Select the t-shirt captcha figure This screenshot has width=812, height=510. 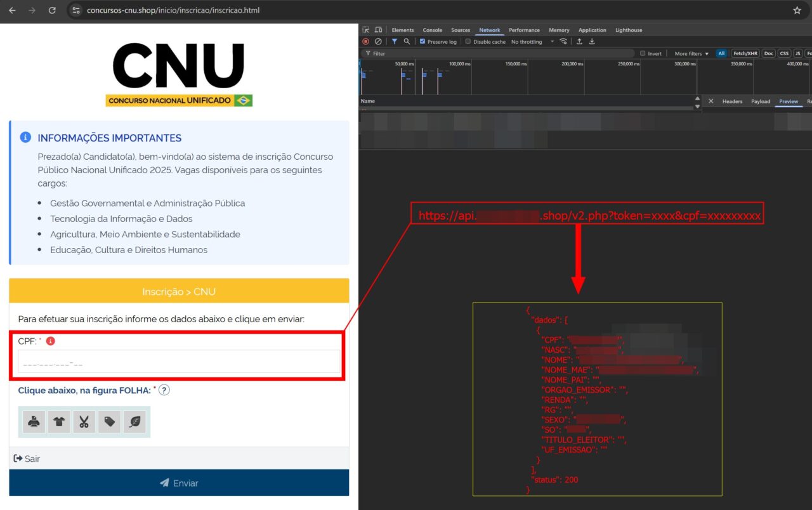click(59, 422)
